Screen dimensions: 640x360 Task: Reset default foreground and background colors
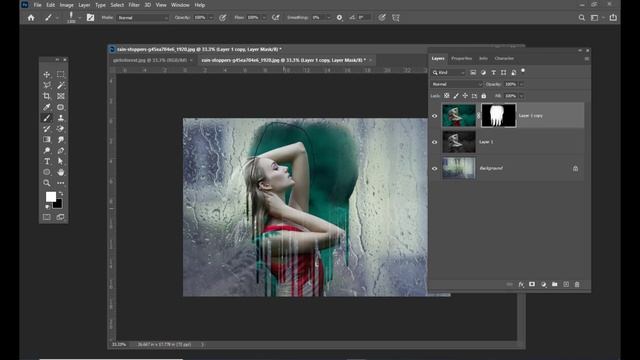47,207
